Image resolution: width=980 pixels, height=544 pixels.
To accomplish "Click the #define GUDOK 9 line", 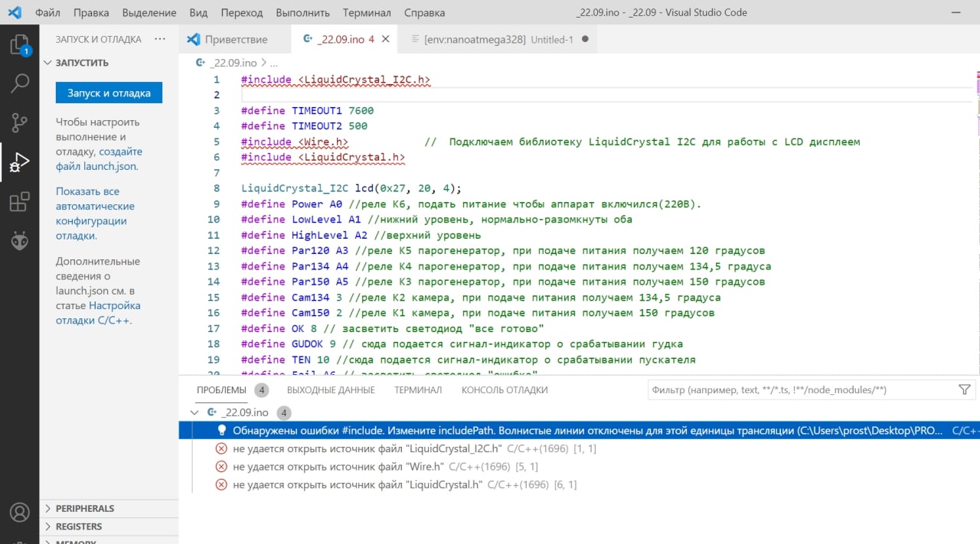I will (462, 344).
